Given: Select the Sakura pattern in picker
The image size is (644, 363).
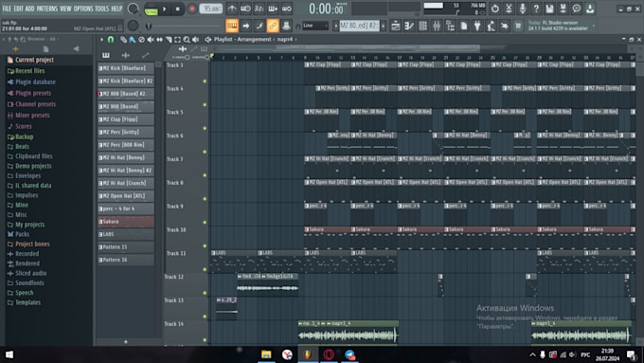Looking at the screenshot, I should point(126,222).
